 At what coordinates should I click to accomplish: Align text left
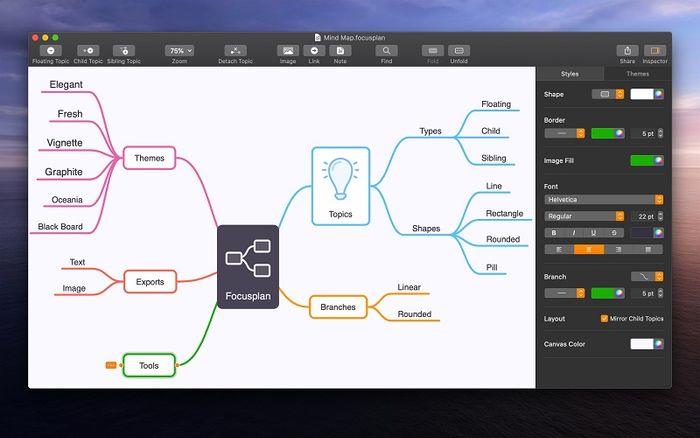point(559,250)
